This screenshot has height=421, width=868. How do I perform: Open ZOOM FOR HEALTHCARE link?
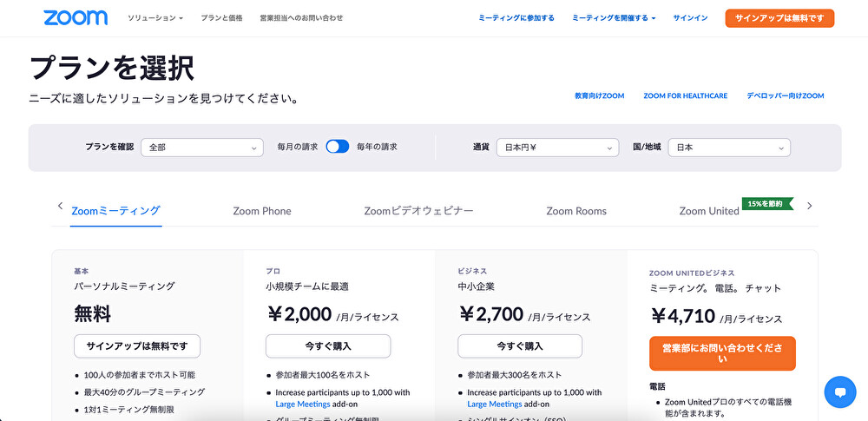pyautogui.click(x=686, y=95)
